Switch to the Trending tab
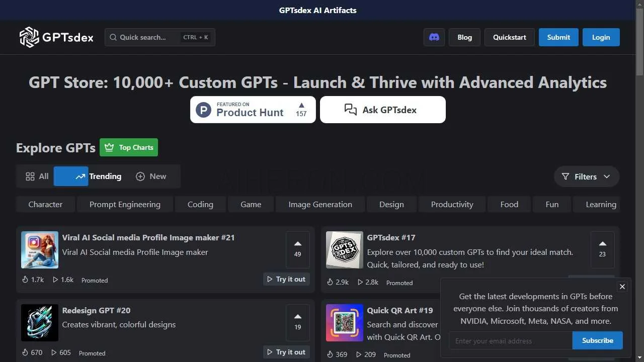The image size is (644, 362). point(98,176)
